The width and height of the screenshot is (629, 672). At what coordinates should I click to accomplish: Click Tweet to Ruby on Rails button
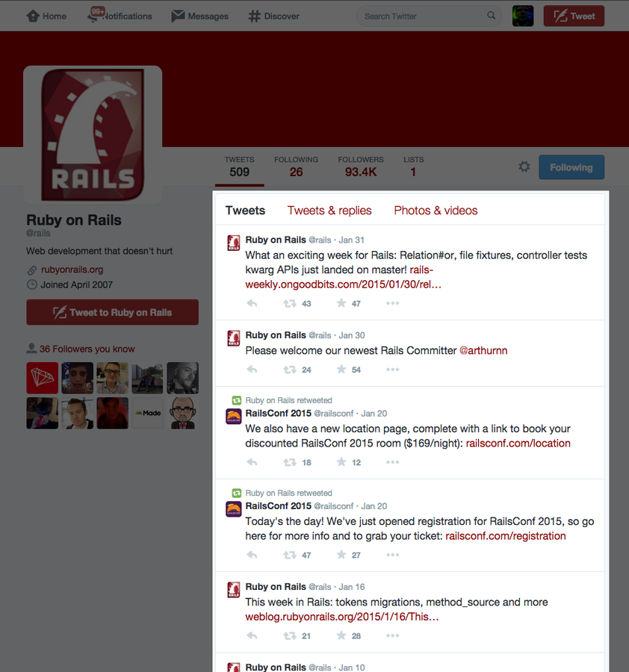[112, 312]
